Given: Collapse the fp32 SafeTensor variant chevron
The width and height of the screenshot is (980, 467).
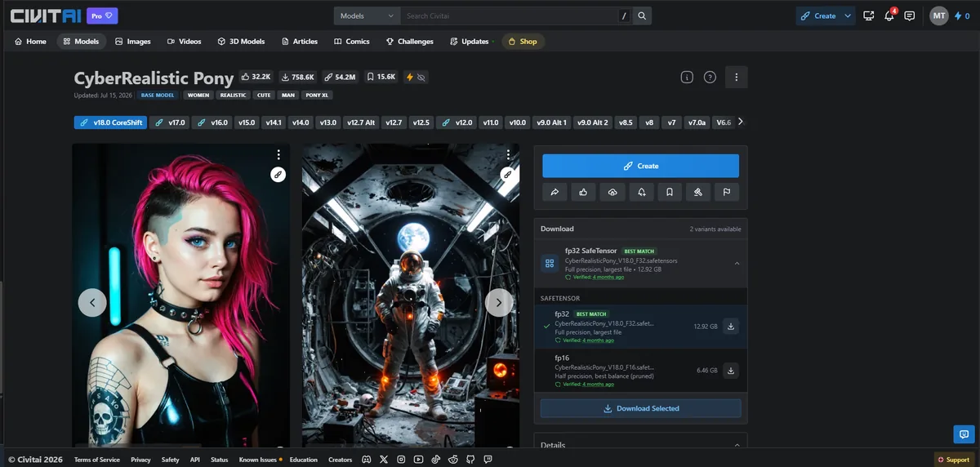Looking at the screenshot, I should [737, 264].
